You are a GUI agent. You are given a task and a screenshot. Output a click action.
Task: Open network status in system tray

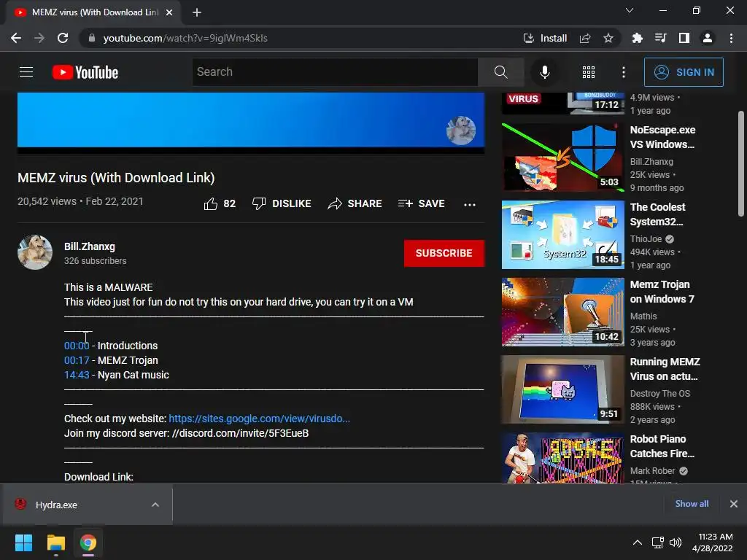coord(658,542)
